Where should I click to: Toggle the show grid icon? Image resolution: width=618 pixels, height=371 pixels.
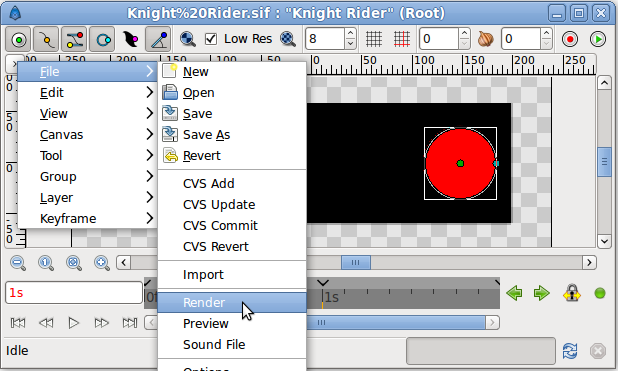(373, 39)
